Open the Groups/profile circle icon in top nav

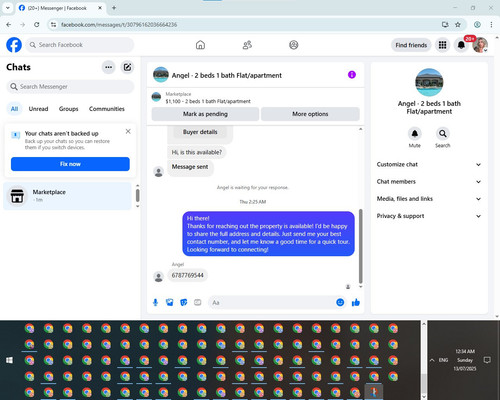294,45
